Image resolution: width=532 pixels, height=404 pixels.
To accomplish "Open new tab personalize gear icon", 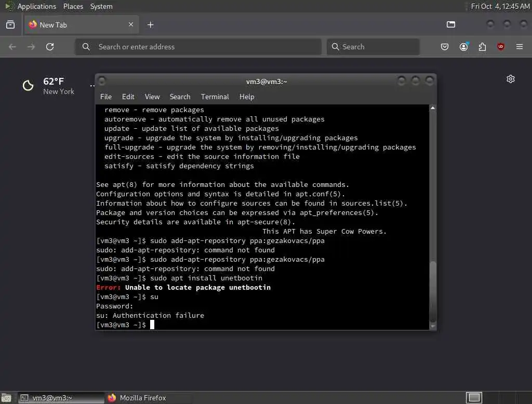I will pos(511,79).
